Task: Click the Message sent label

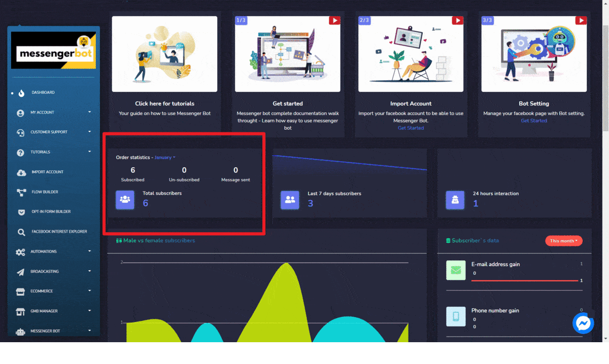Action: [x=235, y=180]
